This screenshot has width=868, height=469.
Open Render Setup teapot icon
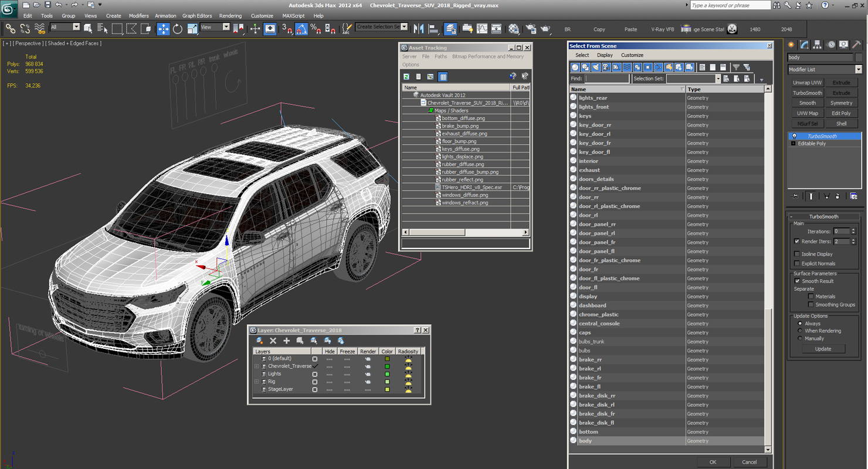tap(530, 28)
